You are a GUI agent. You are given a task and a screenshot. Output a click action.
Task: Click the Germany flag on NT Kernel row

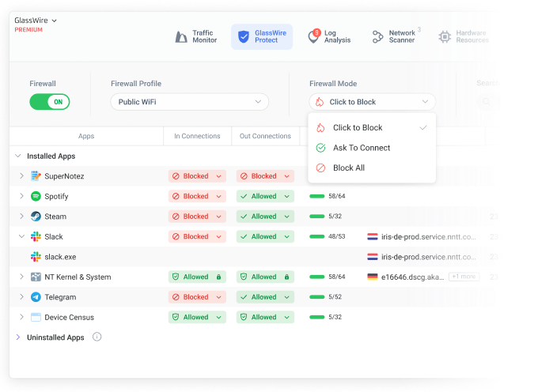(373, 277)
